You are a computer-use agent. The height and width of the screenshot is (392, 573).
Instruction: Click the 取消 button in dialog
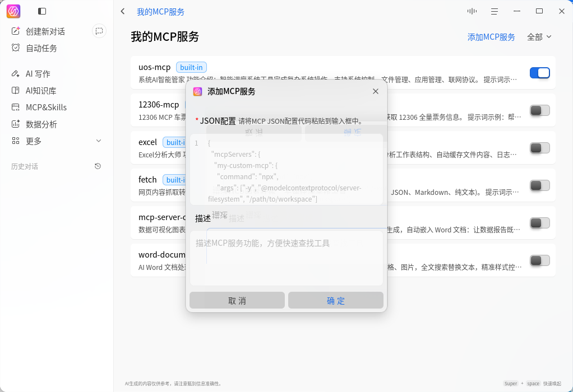237,300
